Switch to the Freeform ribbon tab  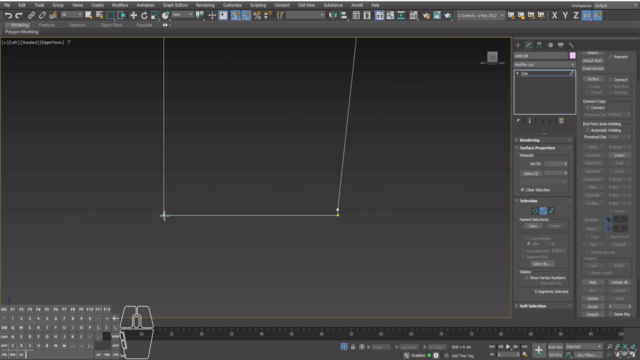point(47,25)
